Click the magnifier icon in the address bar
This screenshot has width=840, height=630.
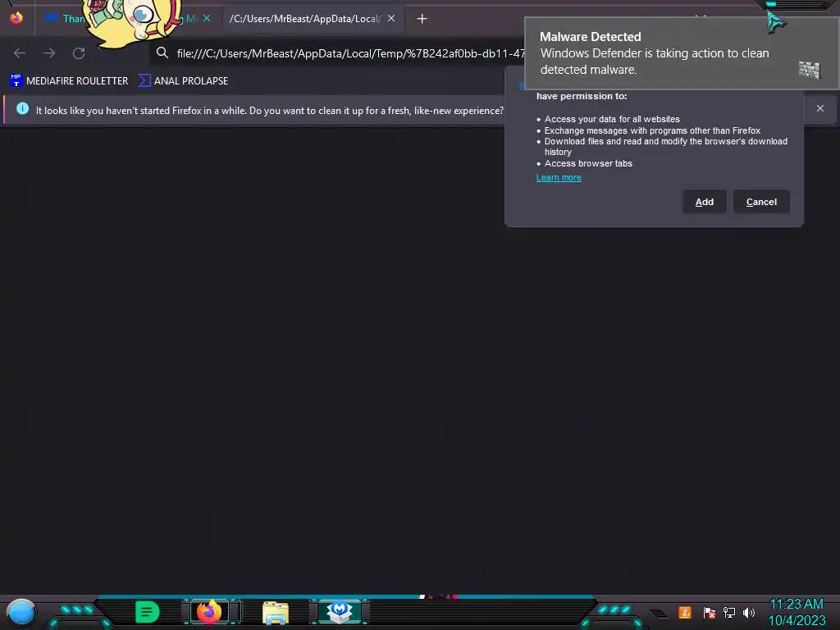click(x=162, y=52)
